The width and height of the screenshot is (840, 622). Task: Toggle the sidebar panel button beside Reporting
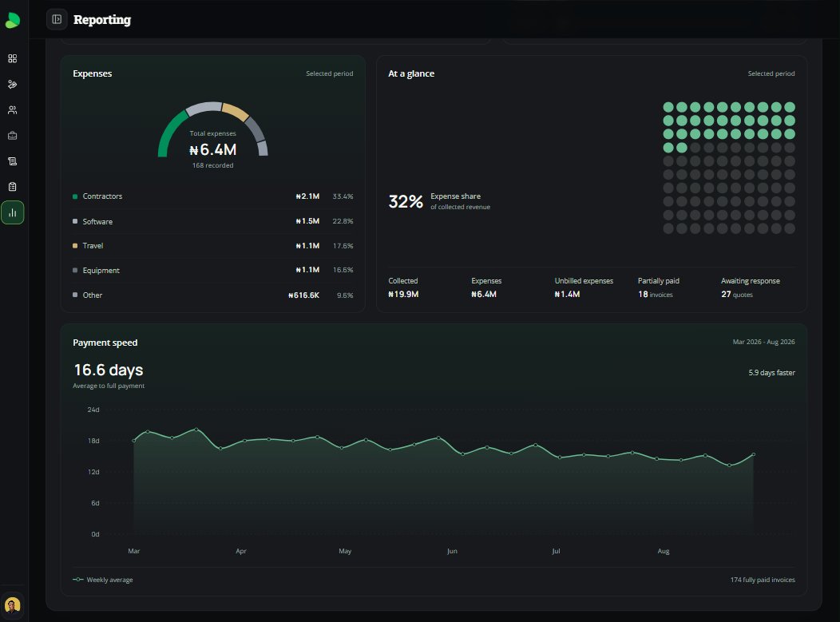(57, 19)
